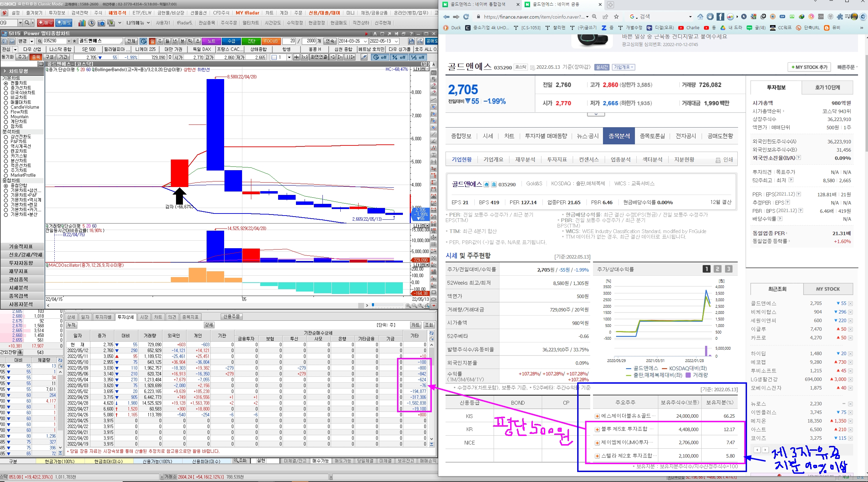Select 렌꼬차트 radio option

[x=6, y=151]
